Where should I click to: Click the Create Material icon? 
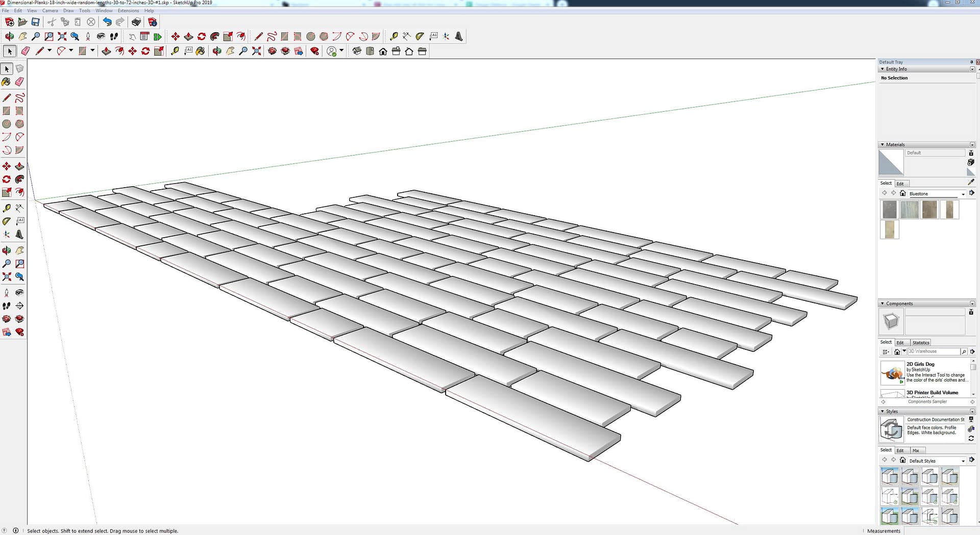click(971, 162)
